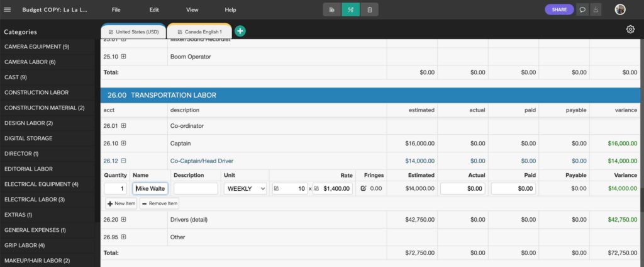This screenshot has height=267, width=644.
Task: Click the Drivers (detail) estimated $42,750.00 cell
Action: pos(411,220)
